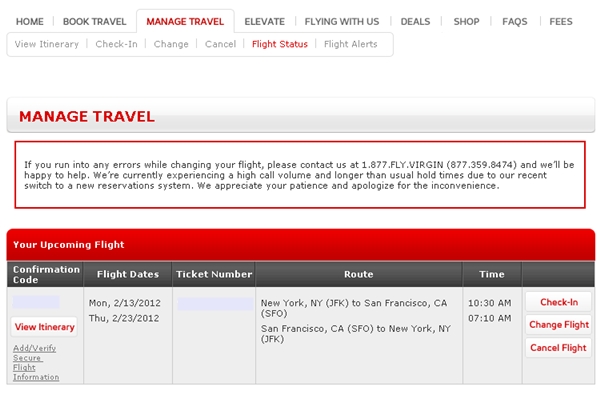Click the Change Flight button
This screenshot has height=394, width=600.
559,325
